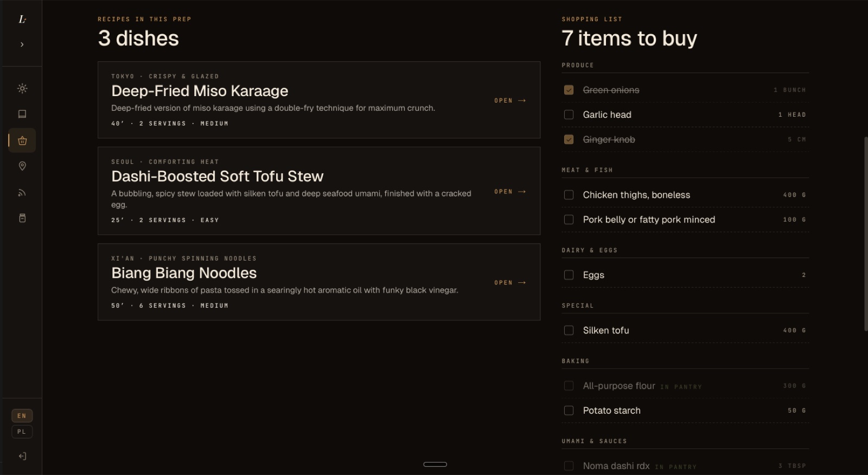
Task: Check the Eggs checkbox
Action: pos(569,275)
